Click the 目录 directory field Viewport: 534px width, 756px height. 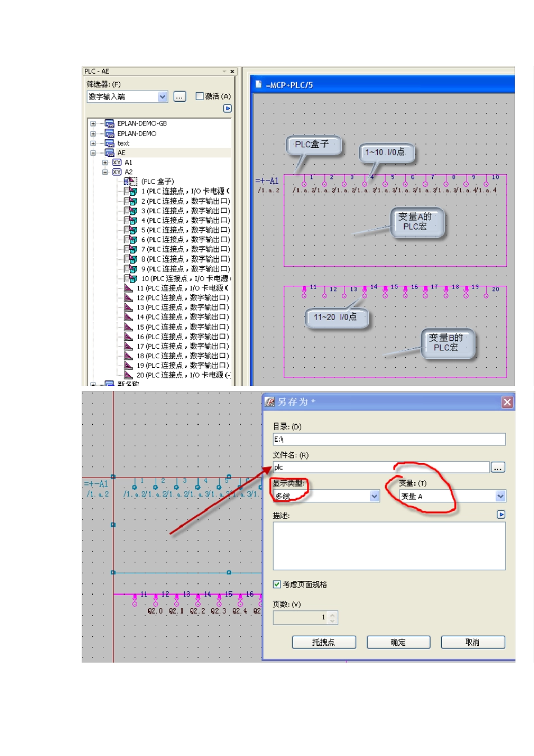389,439
